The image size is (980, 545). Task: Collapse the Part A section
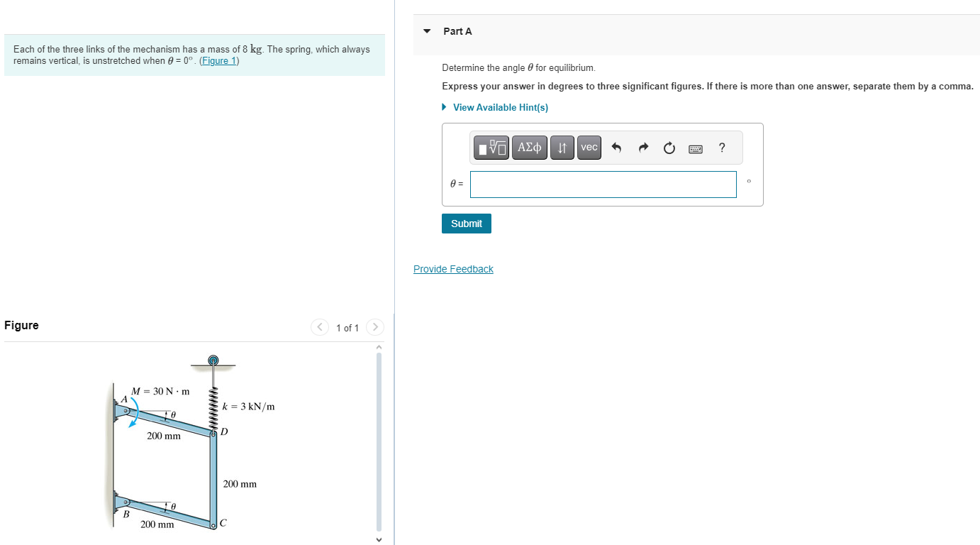point(427,31)
